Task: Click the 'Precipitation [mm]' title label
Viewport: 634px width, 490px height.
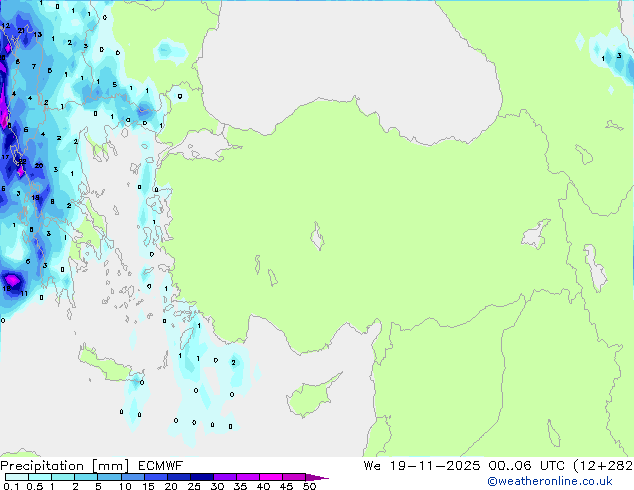Action: point(64,466)
